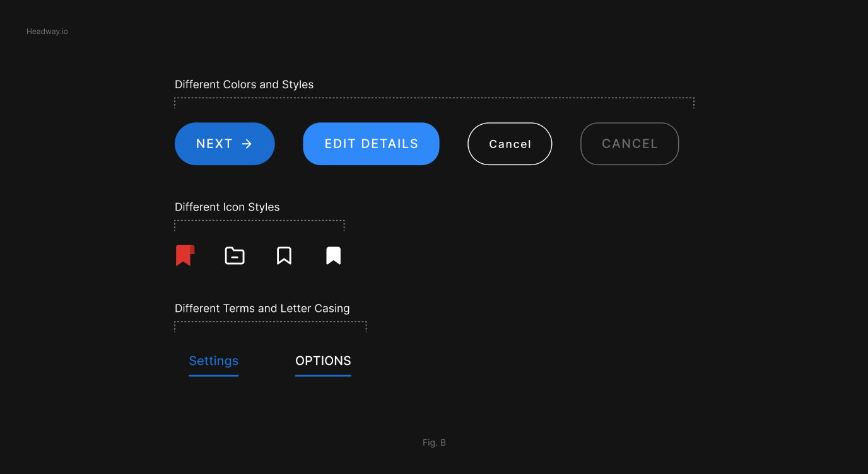
Task: Click the Different Icon Styles label
Action: (x=227, y=207)
